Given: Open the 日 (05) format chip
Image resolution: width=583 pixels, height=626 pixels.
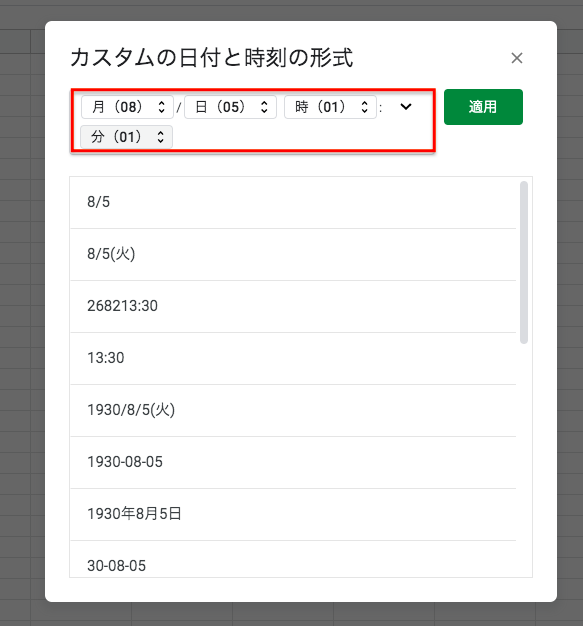Looking at the screenshot, I should click(x=230, y=107).
